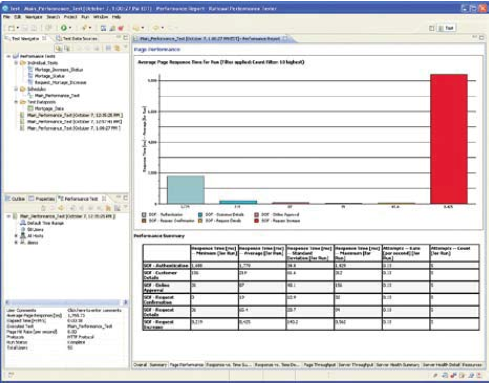
Task: Open dropdown arrow next to New icon
Action: 18,28
